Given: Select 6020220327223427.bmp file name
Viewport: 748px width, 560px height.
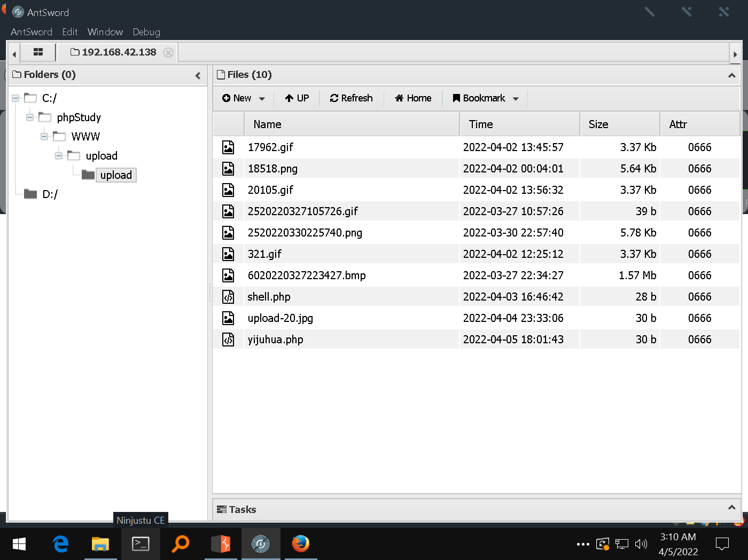Looking at the screenshot, I should click(307, 275).
